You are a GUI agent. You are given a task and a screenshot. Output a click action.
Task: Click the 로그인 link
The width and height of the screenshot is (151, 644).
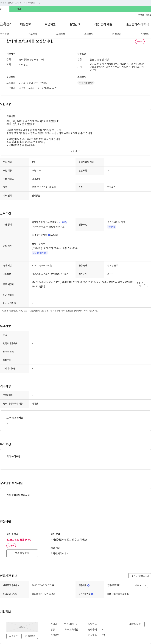[141, 15]
